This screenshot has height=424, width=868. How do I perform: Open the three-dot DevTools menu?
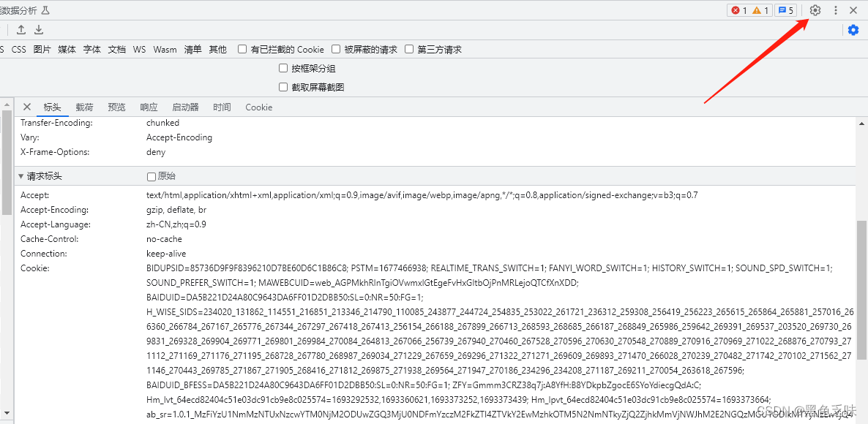click(x=835, y=10)
